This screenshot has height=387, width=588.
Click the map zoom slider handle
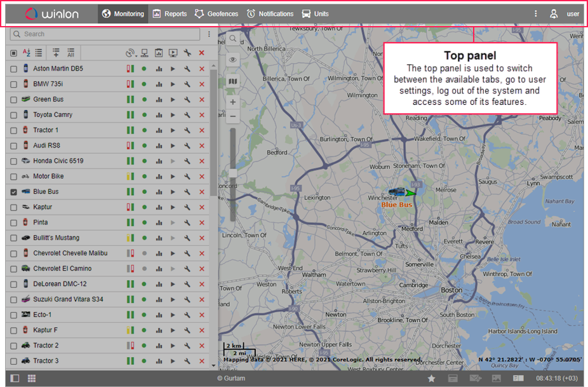pyautogui.click(x=233, y=173)
